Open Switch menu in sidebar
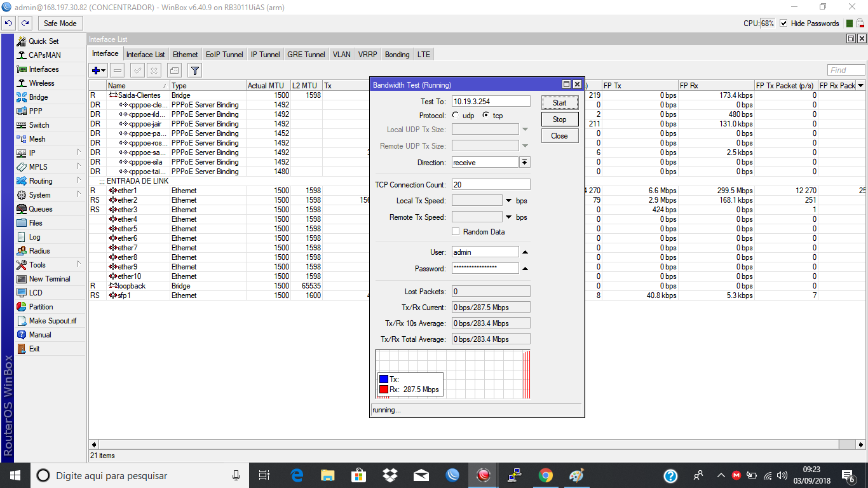Screen dimensions: 868x488 tap(39, 125)
